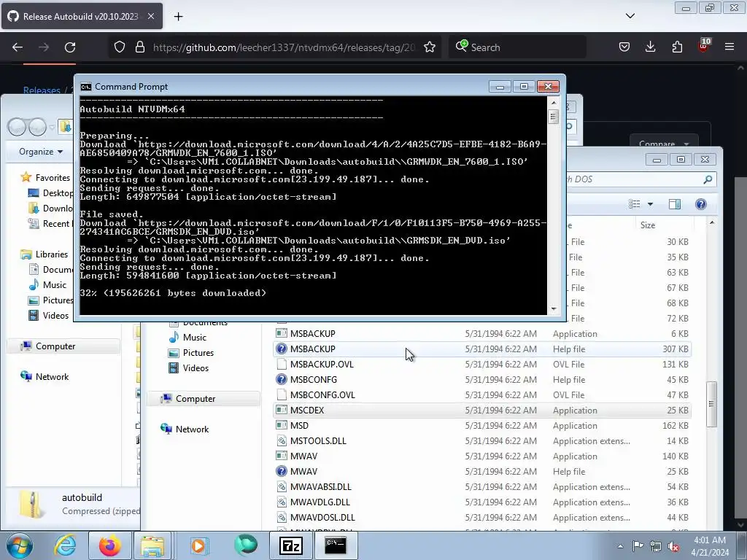Open Firefox downloads panel
Viewport: 747px width, 560px height.
[x=650, y=47]
